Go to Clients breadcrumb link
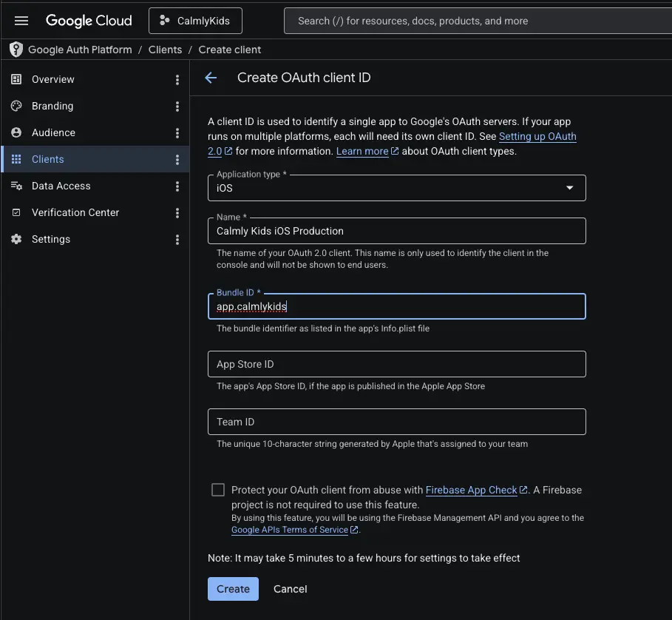 point(165,50)
